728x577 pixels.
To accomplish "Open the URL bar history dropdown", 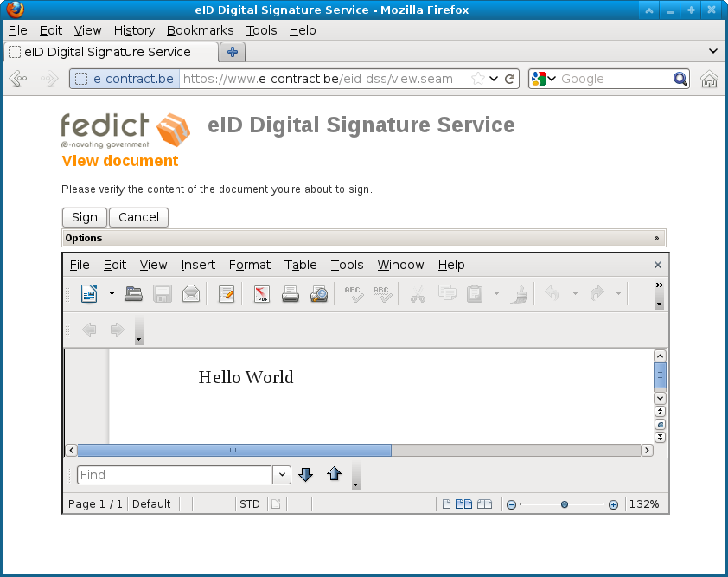I will [x=494, y=79].
